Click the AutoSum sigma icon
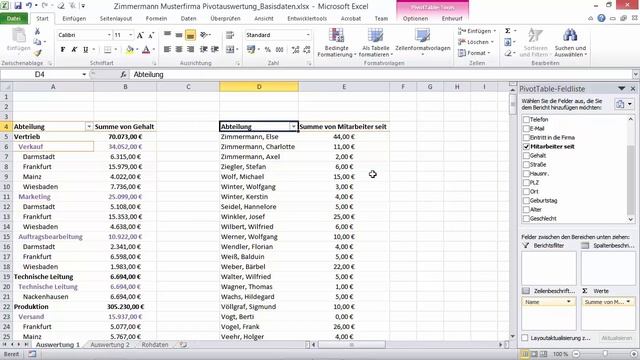 [507, 31]
